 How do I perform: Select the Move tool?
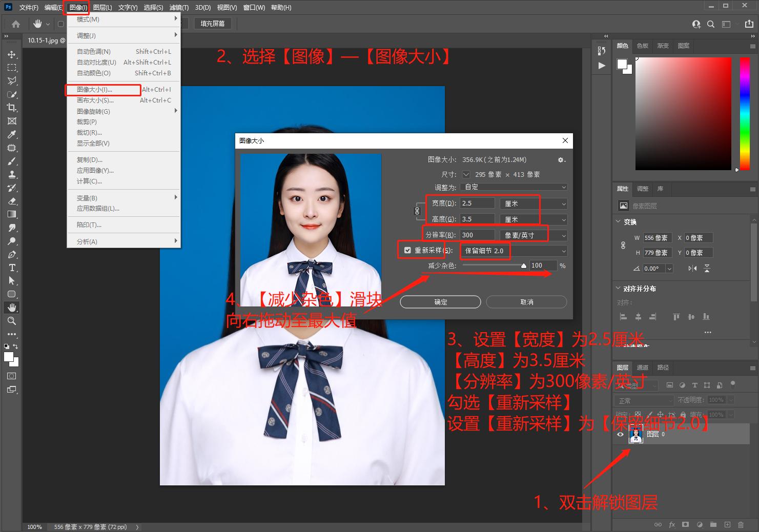[12, 54]
